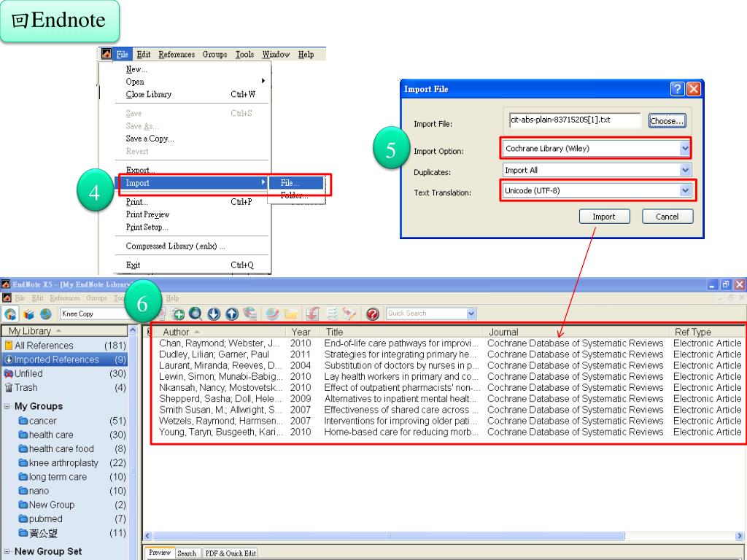Choose File... in the Import submenu
The width and height of the screenshot is (747, 560).
[x=296, y=183]
